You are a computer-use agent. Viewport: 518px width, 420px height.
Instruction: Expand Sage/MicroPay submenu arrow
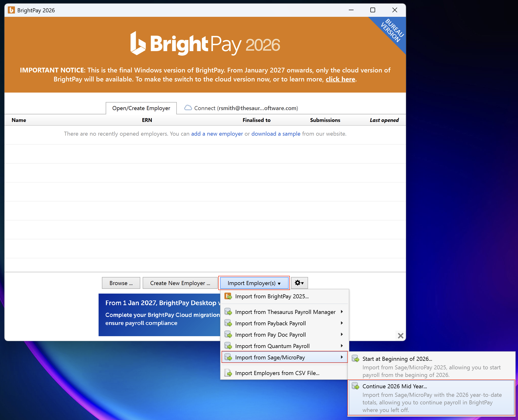tap(342, 357)
